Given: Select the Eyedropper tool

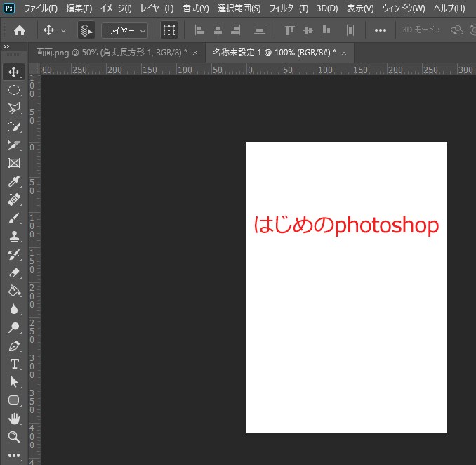Looking at the screenshot, I should click(x=14, y=181).
